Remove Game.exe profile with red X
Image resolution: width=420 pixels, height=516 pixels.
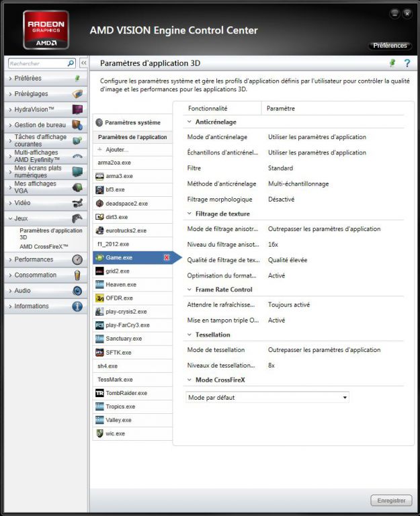[x=167, y=258]
